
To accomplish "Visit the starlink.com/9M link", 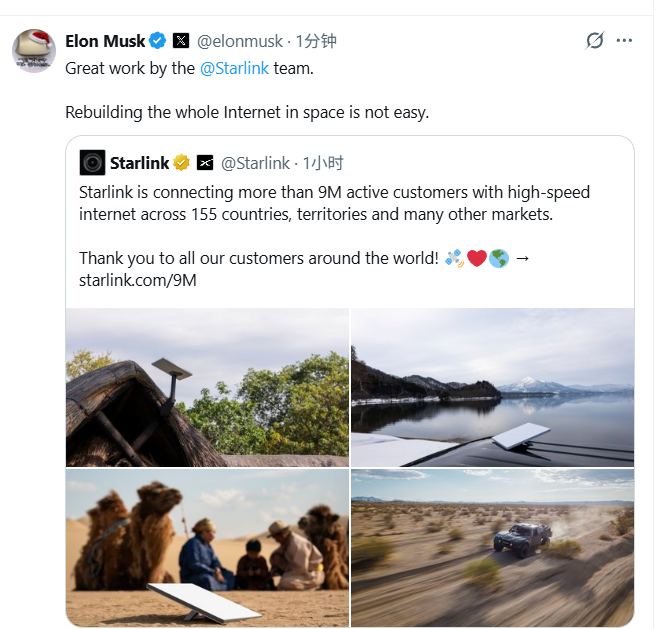I will click(137, 279).
